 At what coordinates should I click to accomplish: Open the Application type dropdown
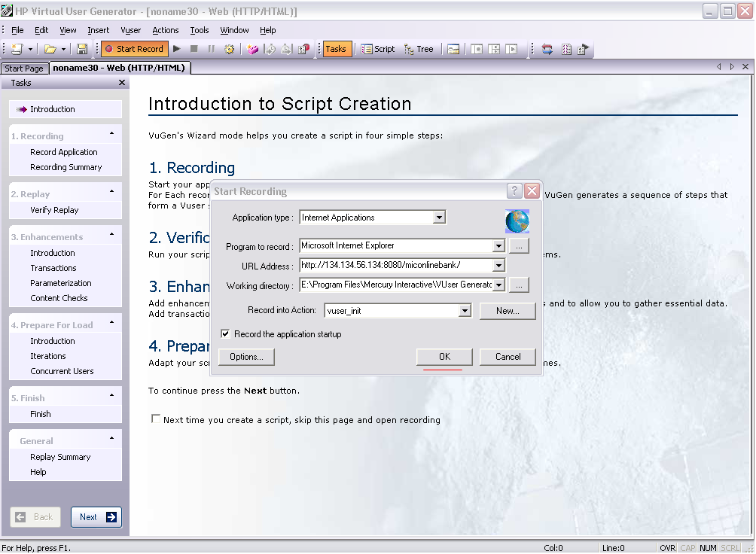tap(439, 217)
